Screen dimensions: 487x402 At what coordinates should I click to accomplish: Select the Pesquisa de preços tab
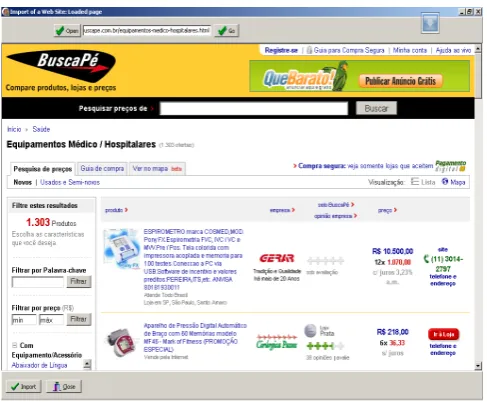click(x=43, y=169)
